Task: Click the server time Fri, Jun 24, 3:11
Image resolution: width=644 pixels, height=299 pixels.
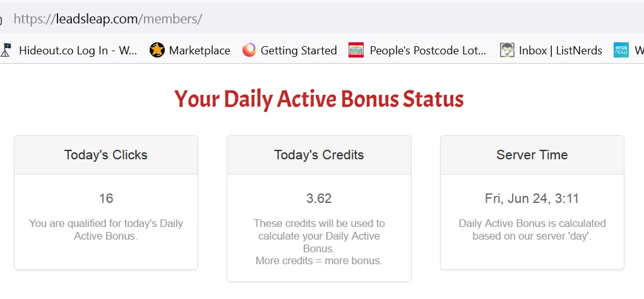Action: tap(532, 198)
